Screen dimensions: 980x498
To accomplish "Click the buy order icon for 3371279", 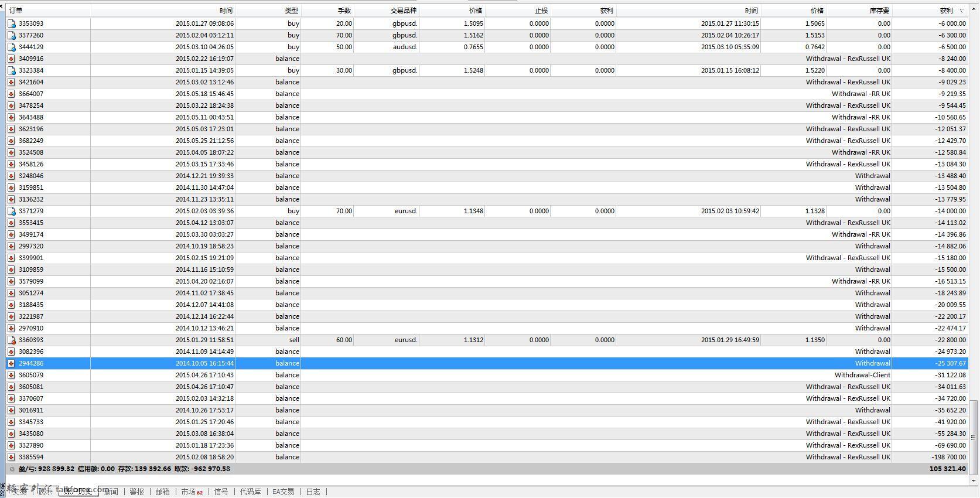I will pyautogui.click(x=11, y=211).
